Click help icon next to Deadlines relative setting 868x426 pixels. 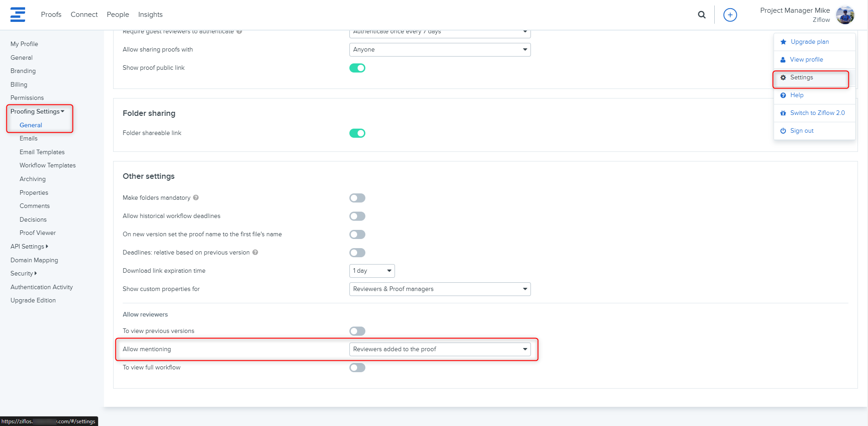[x=255, y=252]
